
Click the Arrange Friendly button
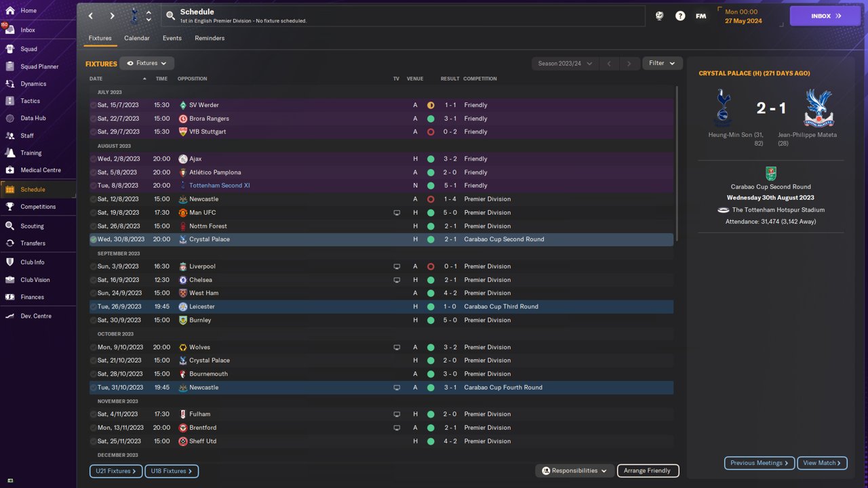coord(648,470)
